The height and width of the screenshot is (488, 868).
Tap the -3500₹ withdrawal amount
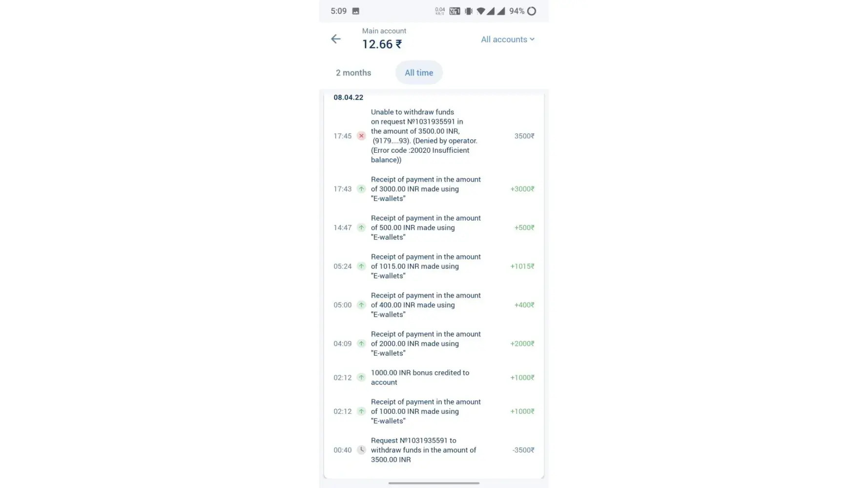point(523,450)
